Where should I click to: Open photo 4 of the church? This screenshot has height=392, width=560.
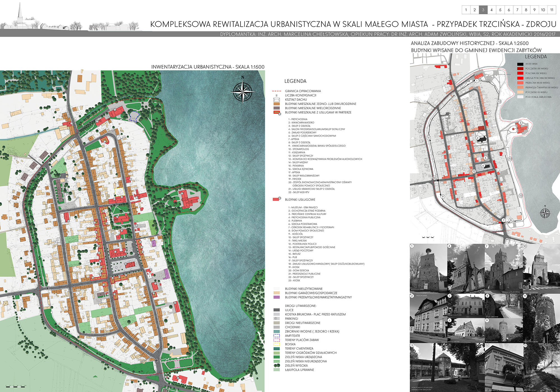pos(466,268)
